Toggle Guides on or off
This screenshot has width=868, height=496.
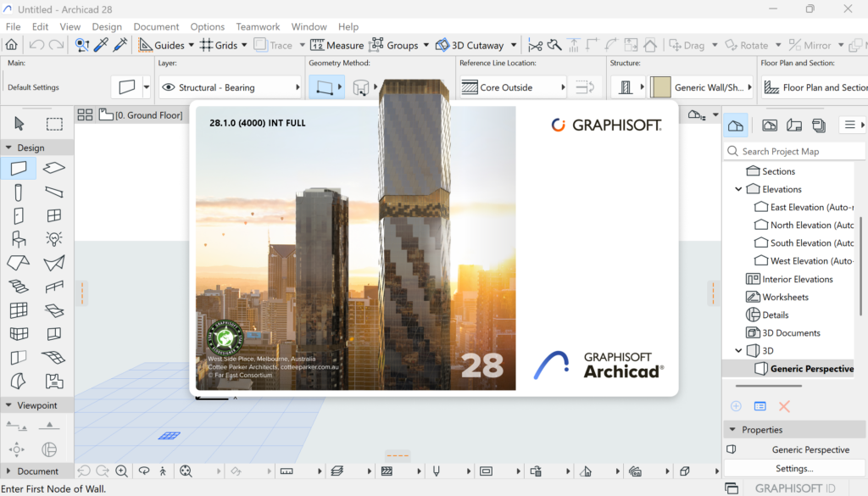[x=161, y=45]
